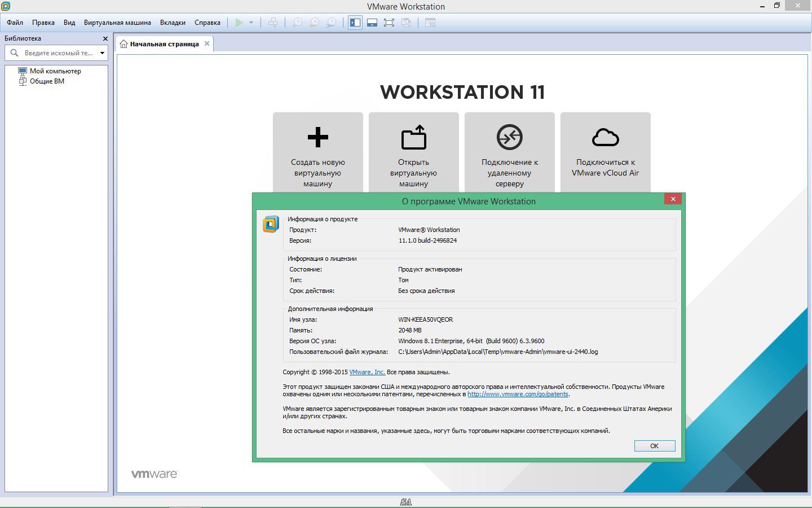Click the open folder arrow icon
The width and height of the screenshot is (812, 508).
click(414, 137)
